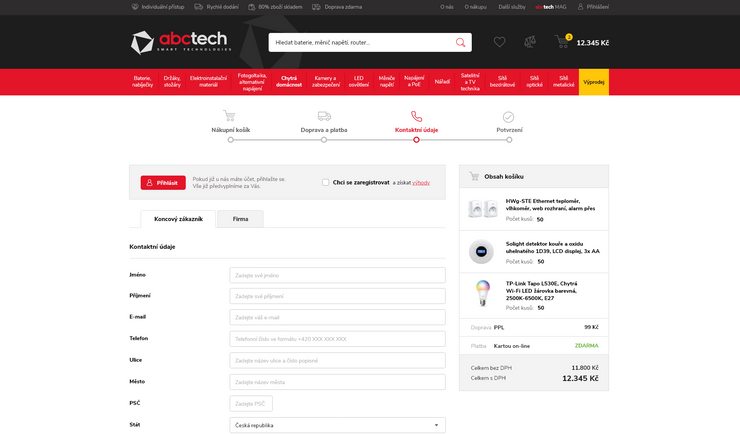Open TP-Link Tapo L530E bulb thumbnail

(482, 293)
